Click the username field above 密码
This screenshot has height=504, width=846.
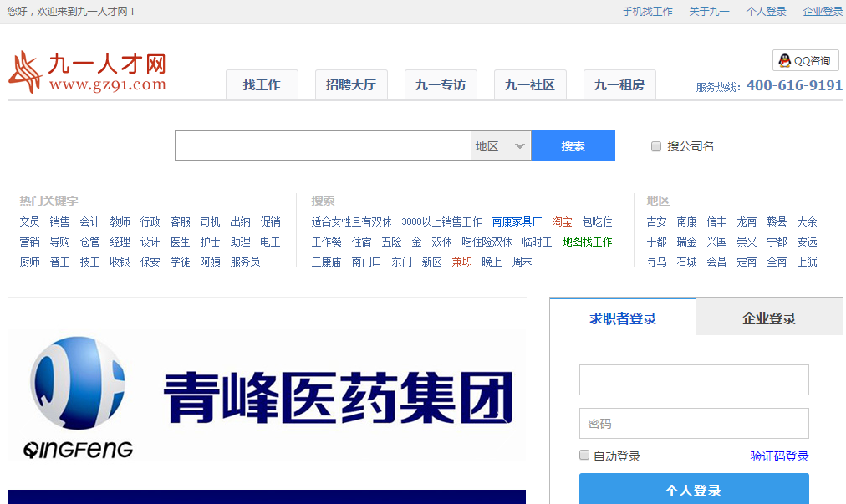(694, 380)
